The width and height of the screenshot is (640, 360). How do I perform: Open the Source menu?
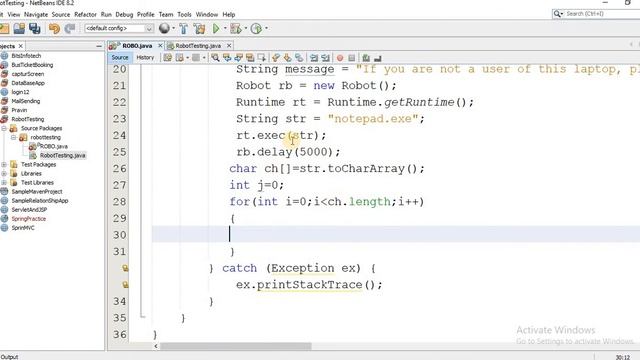(61, 14)
